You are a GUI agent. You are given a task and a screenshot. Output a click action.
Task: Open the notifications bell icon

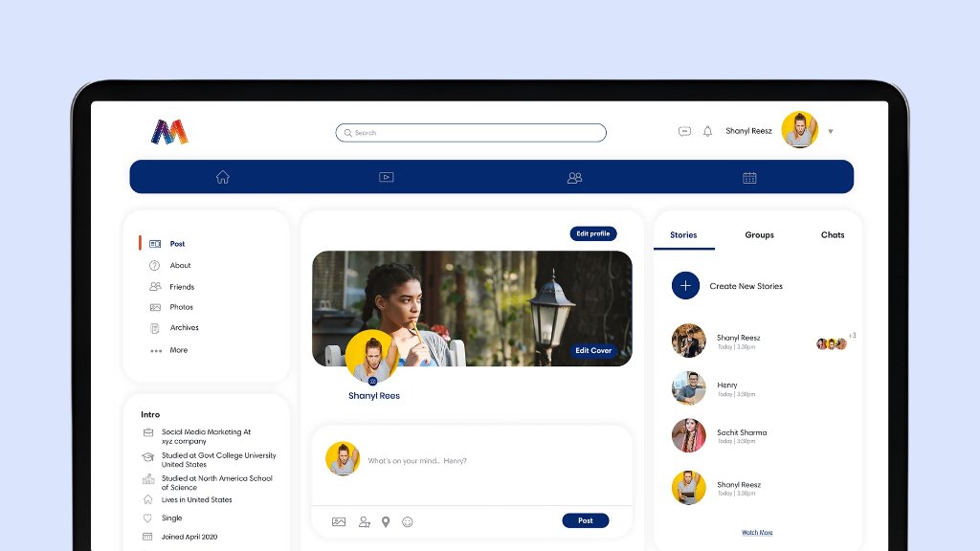pos(708,131)
